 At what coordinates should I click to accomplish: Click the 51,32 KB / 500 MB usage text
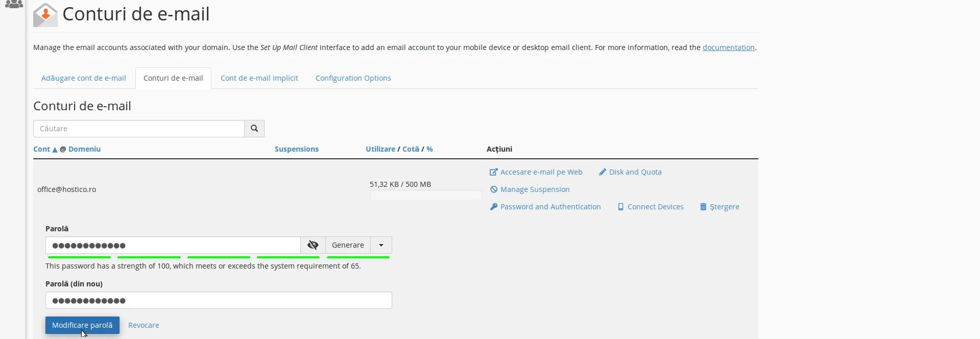pos(400,184)
